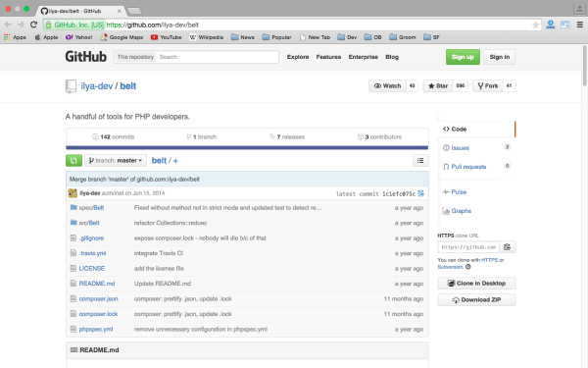The image size is (588, 368).
Task: View the 3 contributors
Action: (x=379, y=136)
